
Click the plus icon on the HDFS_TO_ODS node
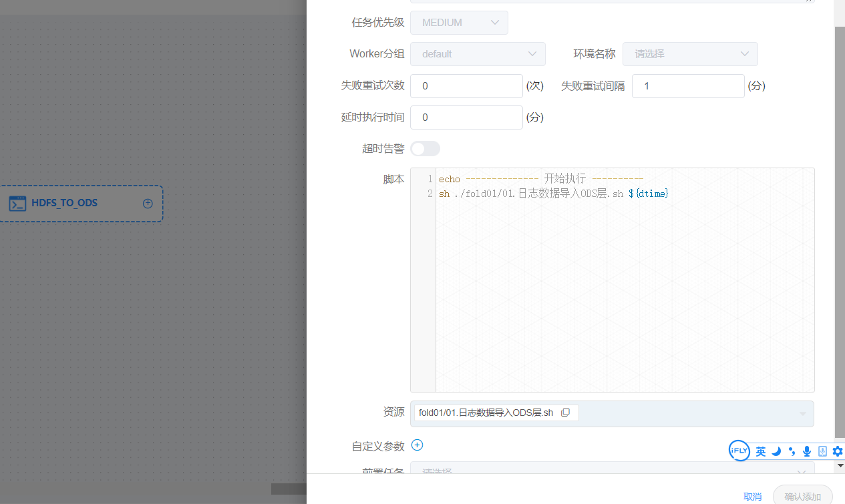(x=147, y=204)
